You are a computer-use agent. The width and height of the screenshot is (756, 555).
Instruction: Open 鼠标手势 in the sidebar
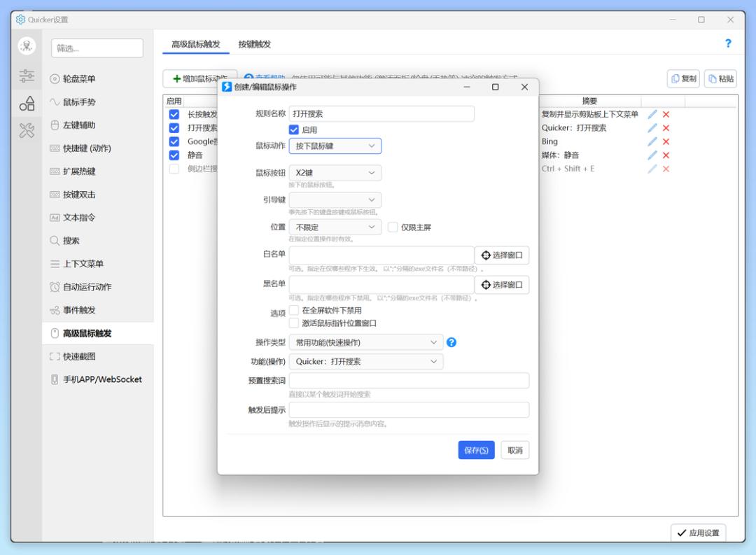[x=97, y=101]
